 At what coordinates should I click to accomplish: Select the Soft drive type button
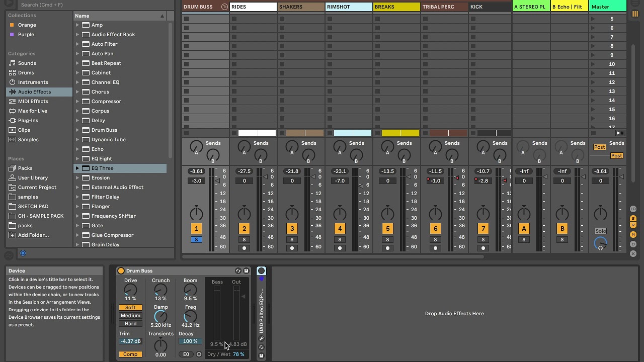tap(130, 308)
